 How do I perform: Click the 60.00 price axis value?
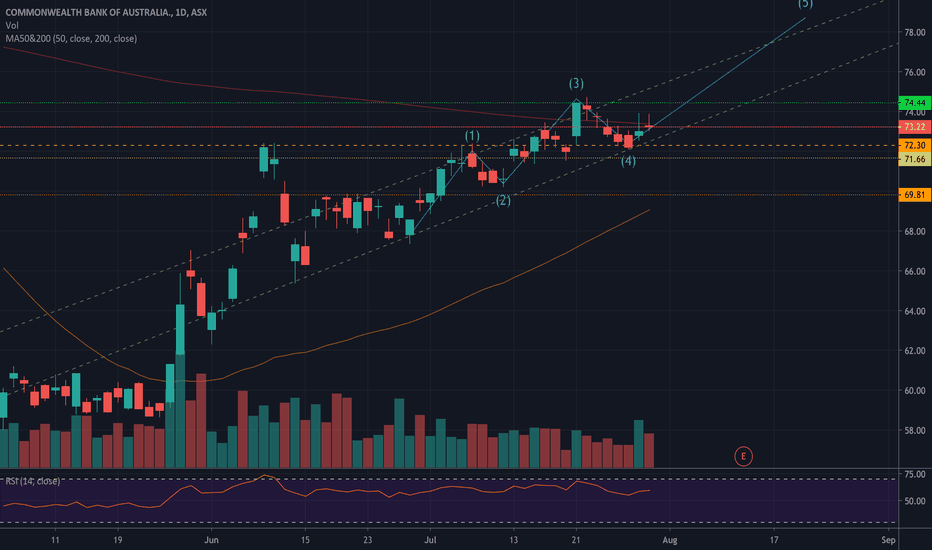click(914, 391)
